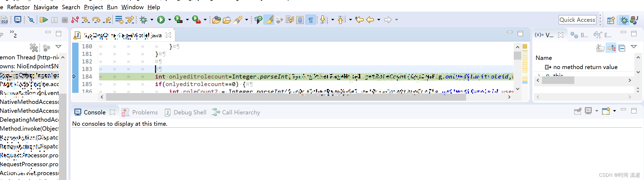Click the Terminate red-square icon
644x180 pixels.
point(65,20)
